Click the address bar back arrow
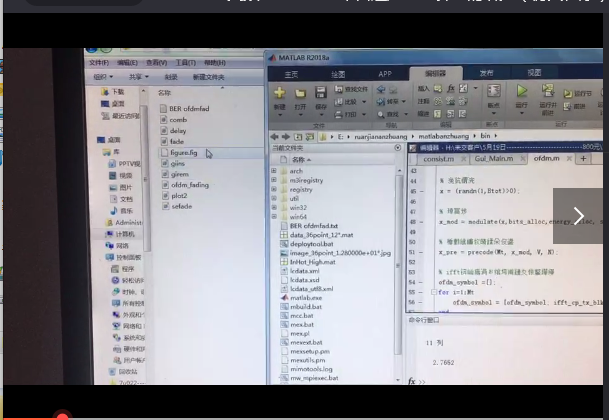 [x=275, y=136]
